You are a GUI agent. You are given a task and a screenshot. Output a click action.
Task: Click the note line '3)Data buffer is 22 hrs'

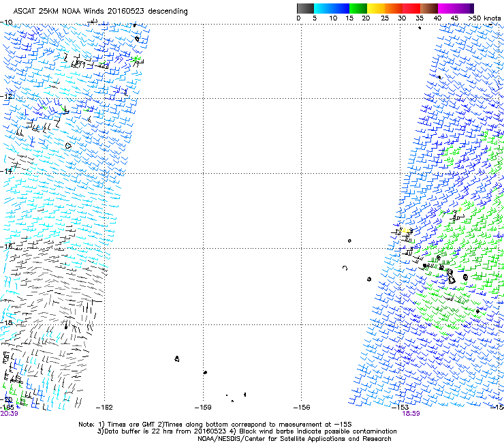pyautogui.click(x=247, y=431)
